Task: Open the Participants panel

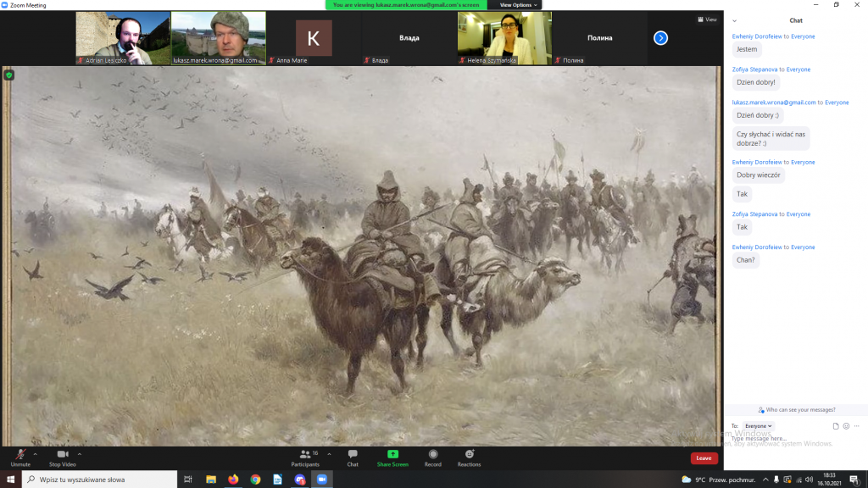Action: (x=305, y=456)
